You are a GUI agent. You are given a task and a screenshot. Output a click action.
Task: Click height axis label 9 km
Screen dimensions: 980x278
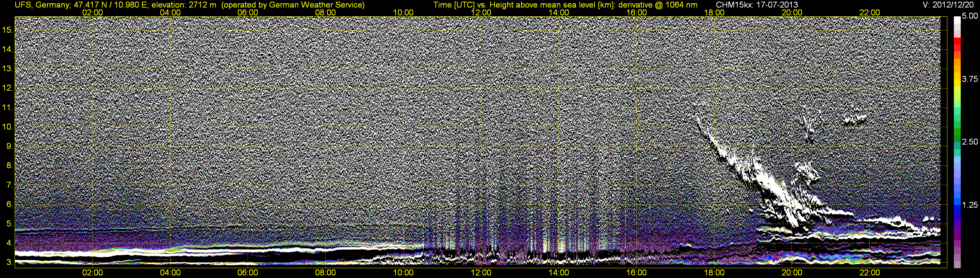tap(9, 146)
